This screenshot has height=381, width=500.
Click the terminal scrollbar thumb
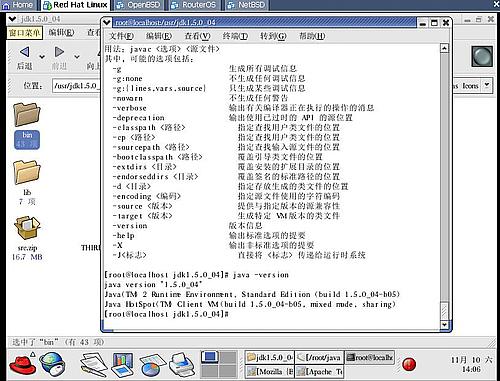[444, 311]
